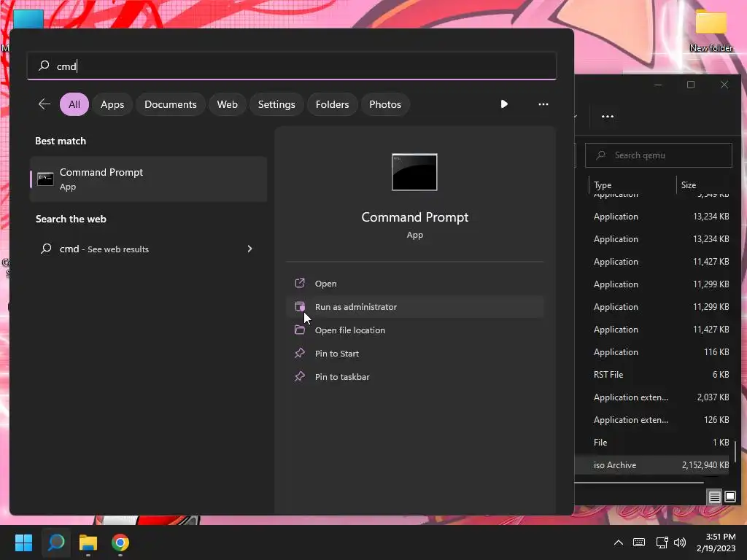Expand the cmd web results chevron
This screenshot has width=747, height=560.
[x=249, y=249]
